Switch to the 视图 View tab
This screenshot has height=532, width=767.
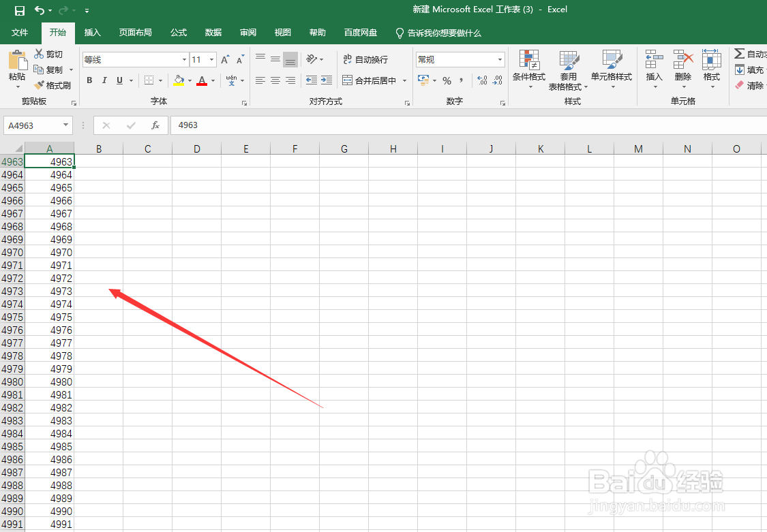point(283,33)
